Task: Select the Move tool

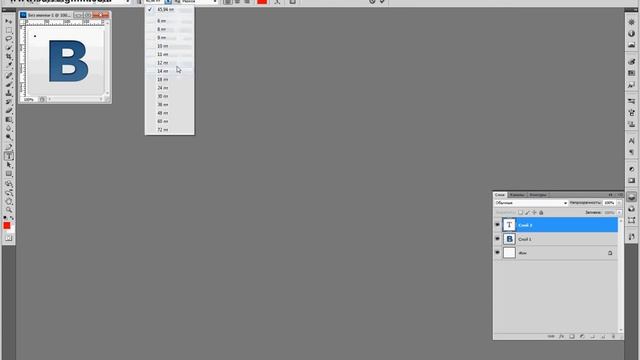Action: pyautogui.click(x=9, y=21)
